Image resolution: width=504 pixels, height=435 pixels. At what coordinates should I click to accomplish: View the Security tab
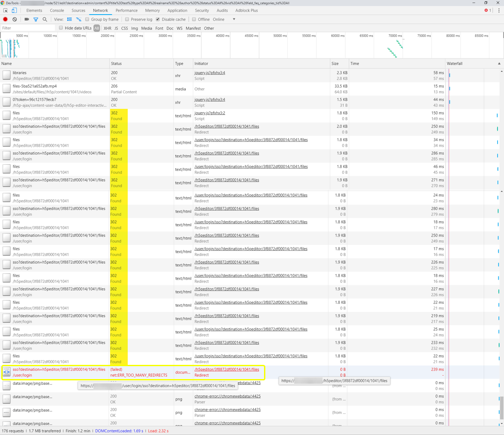(202, 11)
